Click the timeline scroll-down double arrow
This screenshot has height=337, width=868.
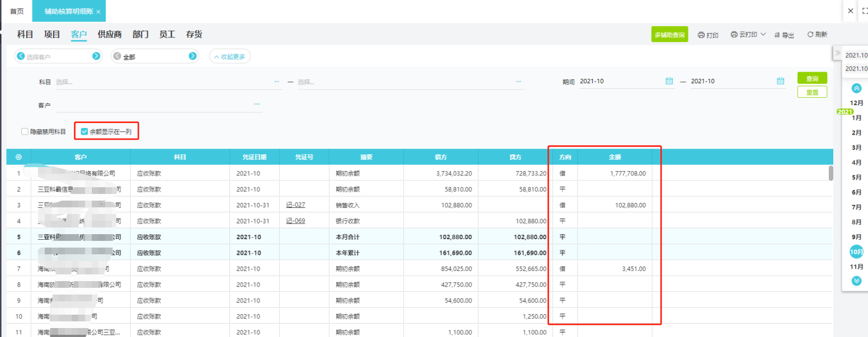tap(856, 281)
